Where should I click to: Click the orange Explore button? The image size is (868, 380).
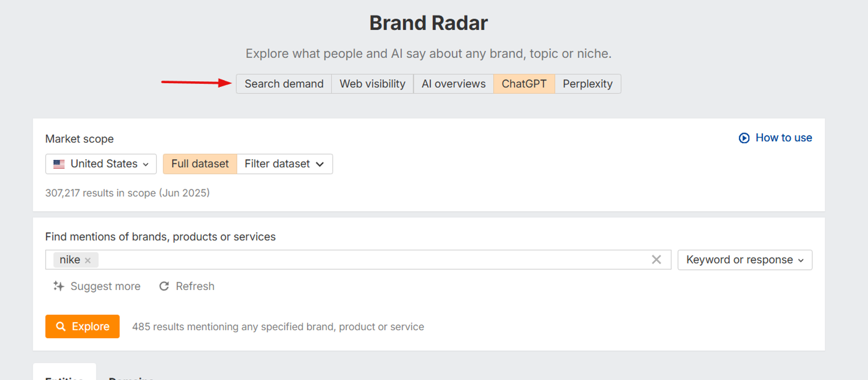pyautogui.click(x=82, y=327)
